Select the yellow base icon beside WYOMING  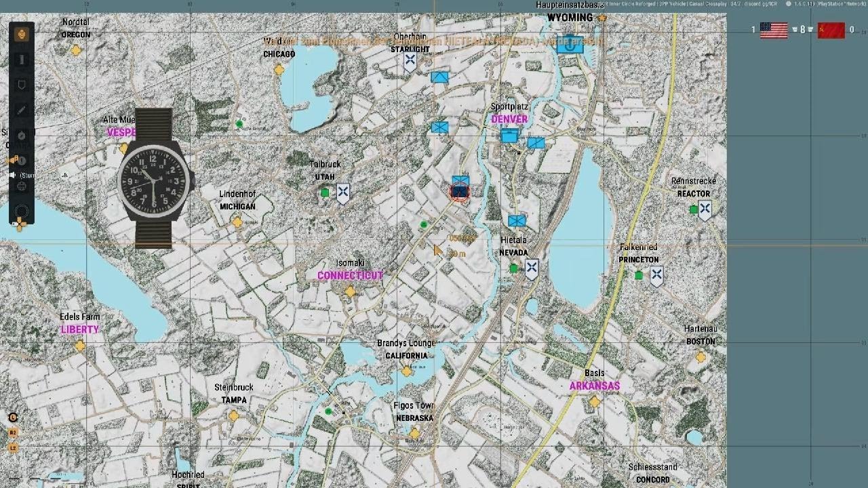[x=601, y=18]
